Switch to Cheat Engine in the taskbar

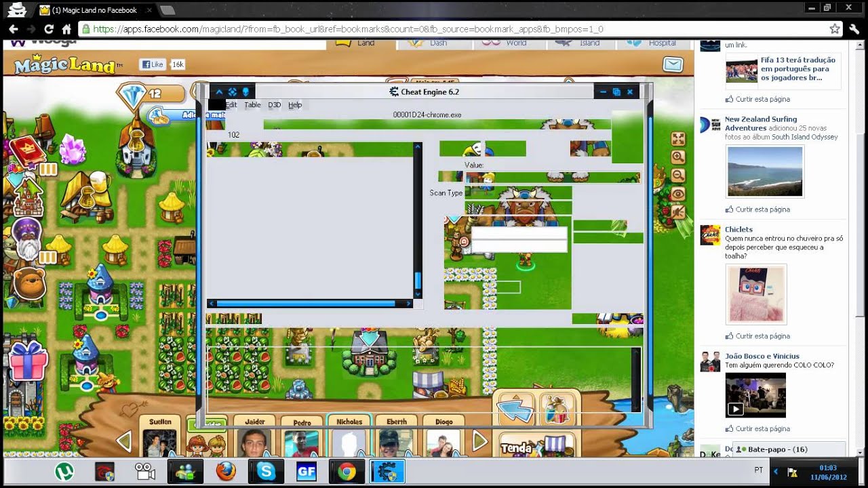coord(387,471)
